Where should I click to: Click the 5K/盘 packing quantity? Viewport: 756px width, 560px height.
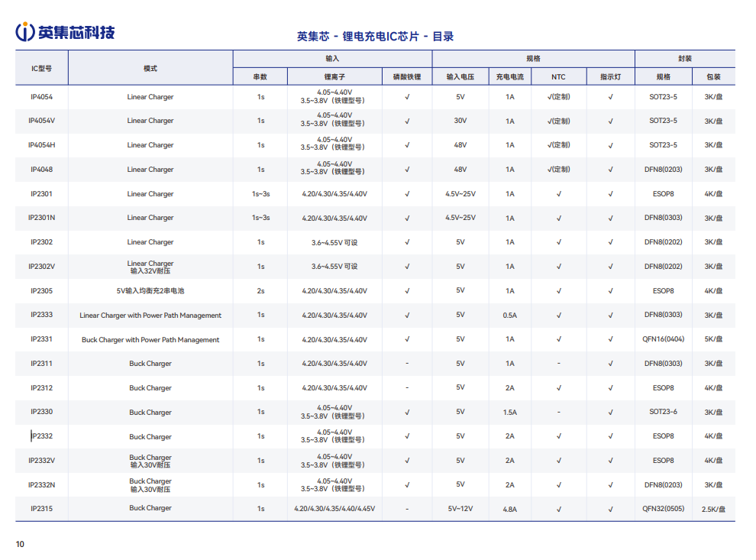pyautogui.click(x=713, y=339)
